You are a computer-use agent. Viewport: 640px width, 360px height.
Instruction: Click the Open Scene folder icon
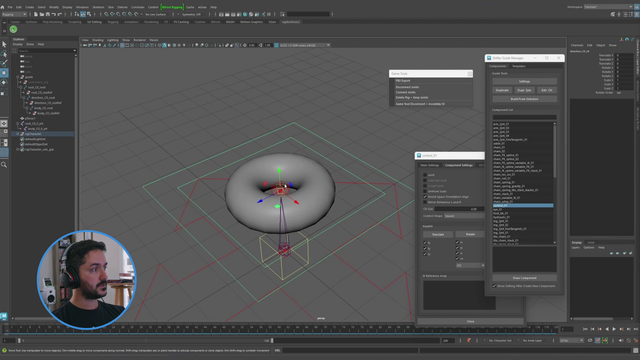pyautogui.click(x=42, y=14)
